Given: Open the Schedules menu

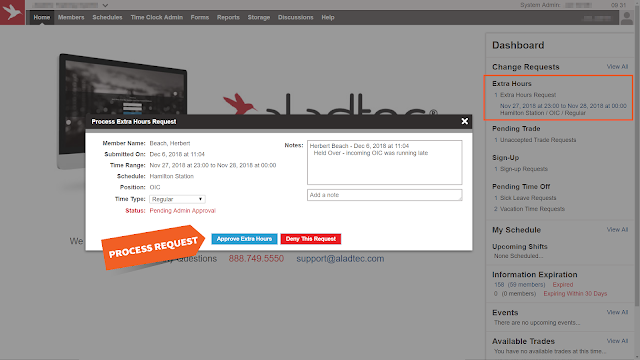Looking at the screenshot, I should point(107,18).
